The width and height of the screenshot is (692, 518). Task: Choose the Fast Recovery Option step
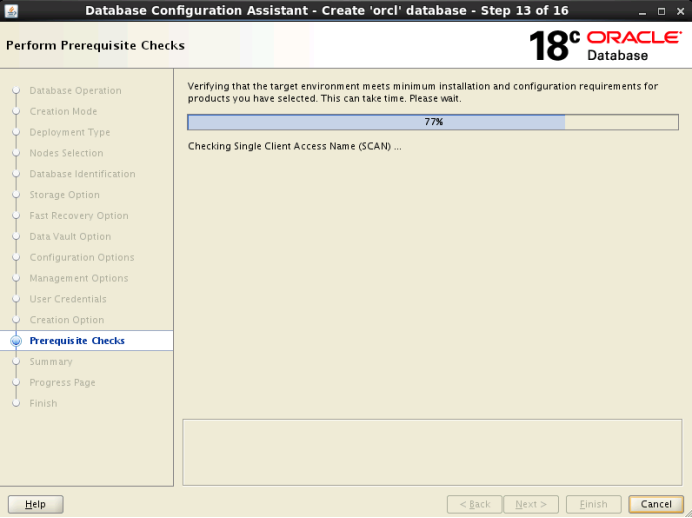pos(79,216)
